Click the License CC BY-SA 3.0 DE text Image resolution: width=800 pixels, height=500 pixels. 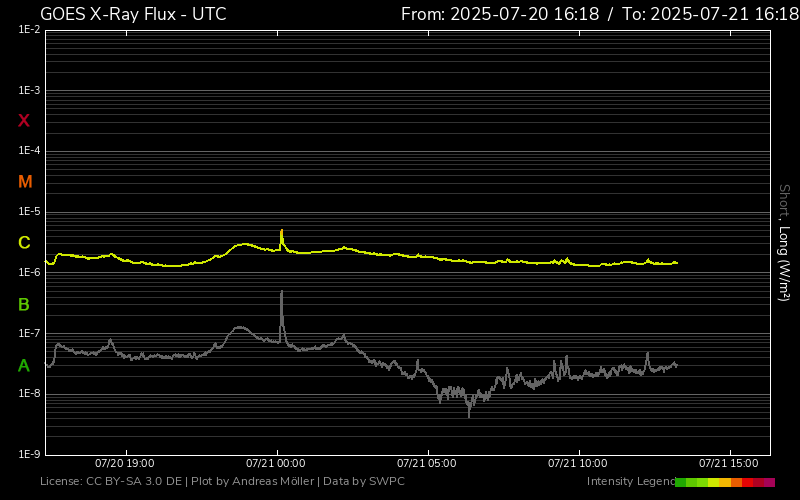coord(113,482)
